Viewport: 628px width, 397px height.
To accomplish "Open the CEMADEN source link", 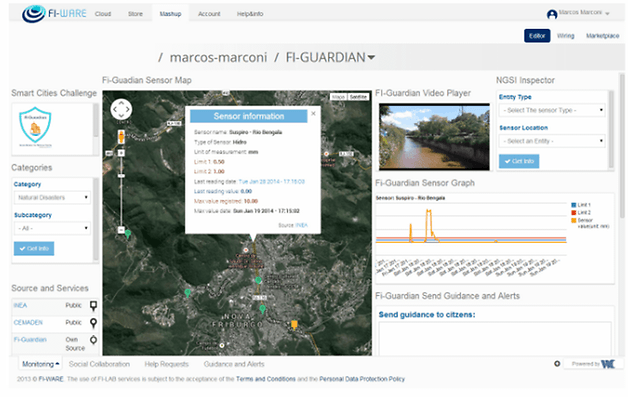I will point(28,322).
